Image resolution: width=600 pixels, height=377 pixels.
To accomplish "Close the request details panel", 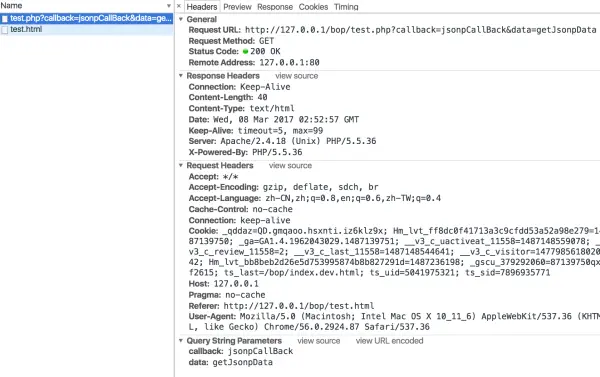I will (x=179, y=6).
